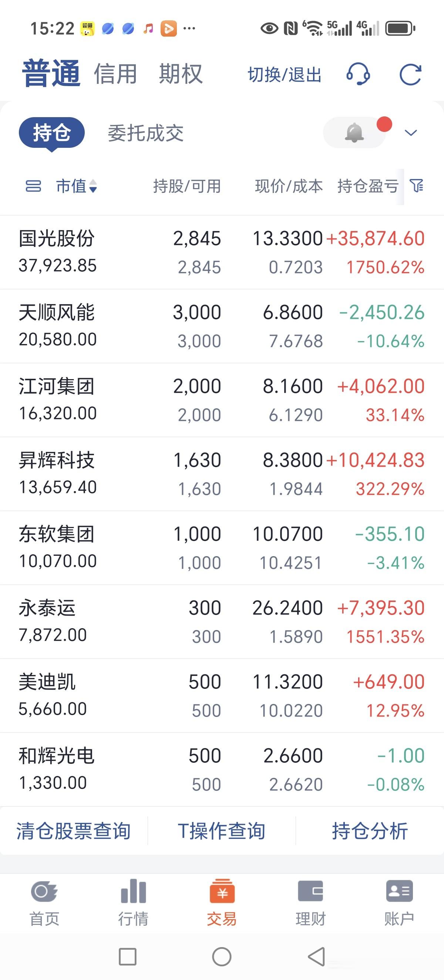Refresh holdings with the reload icon
This screenshot has height=980, width=444.
click(x=410, y=74)
